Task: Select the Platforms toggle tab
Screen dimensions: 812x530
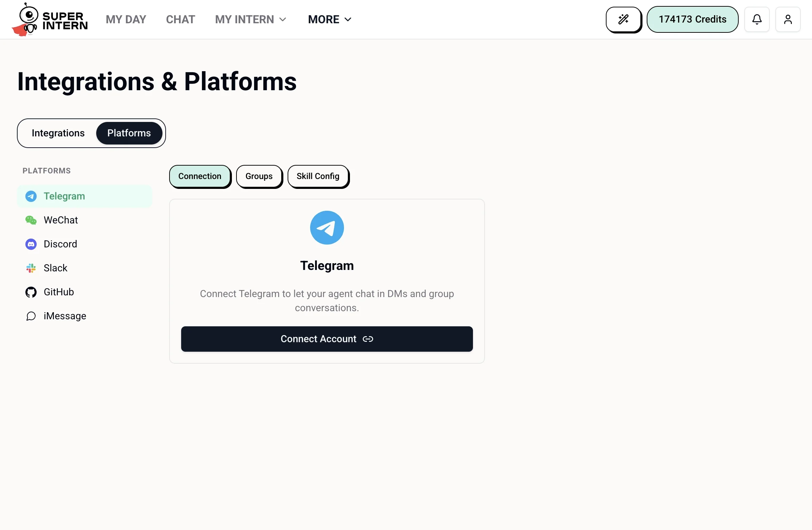Action: 129,133
